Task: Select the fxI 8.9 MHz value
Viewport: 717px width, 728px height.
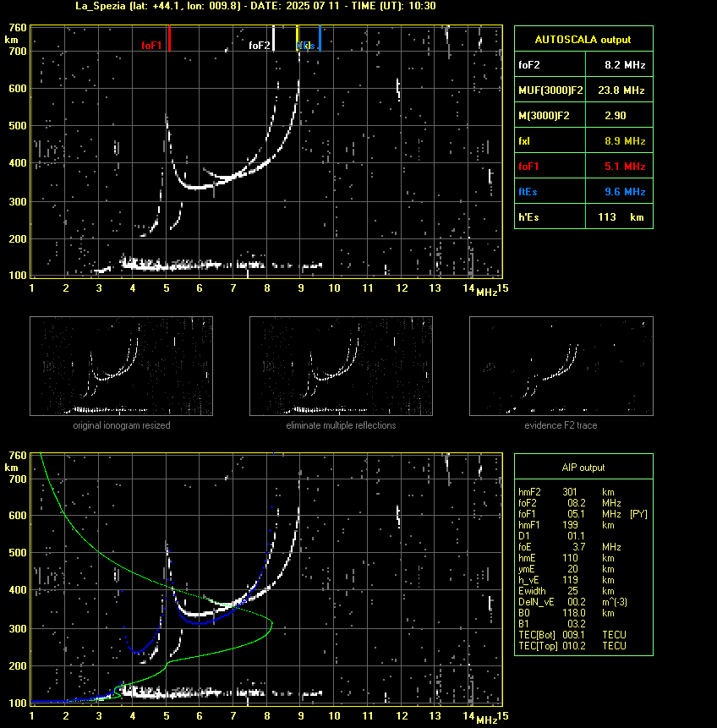Action: (x=625, y=141)
